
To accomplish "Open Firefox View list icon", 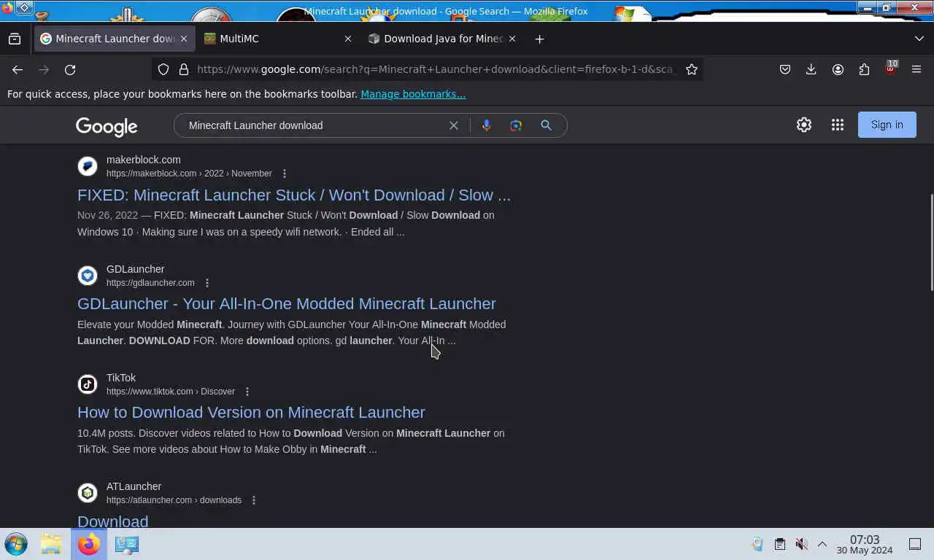I will pos(15,39).
